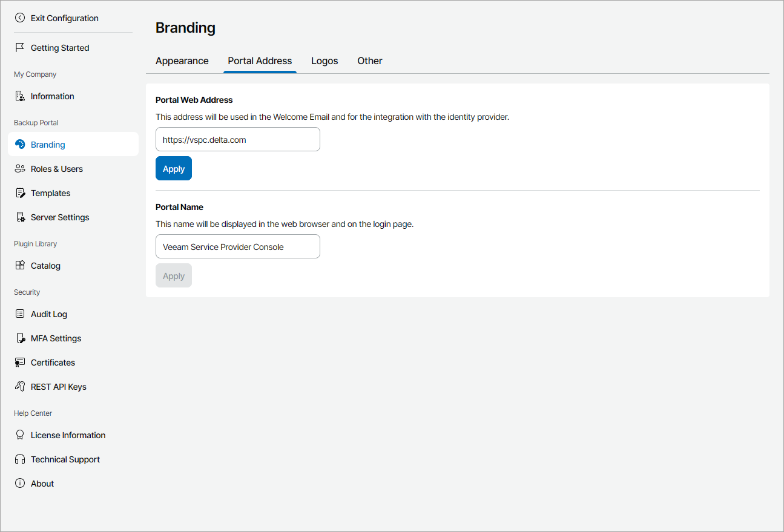This screenshot has width=784, height=532.
Task: Click the License Information icon
Action: [20, 435]
